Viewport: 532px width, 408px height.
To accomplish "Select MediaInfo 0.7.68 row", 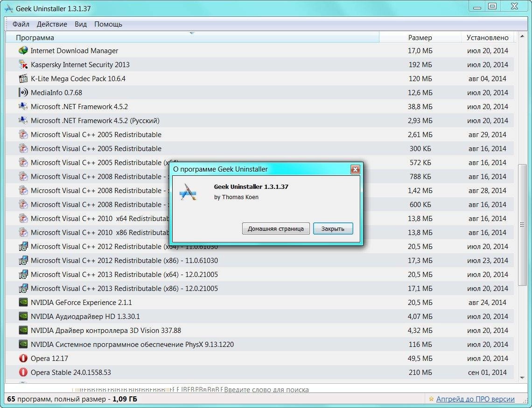I will pyautogui.click(x=259, y=92).
